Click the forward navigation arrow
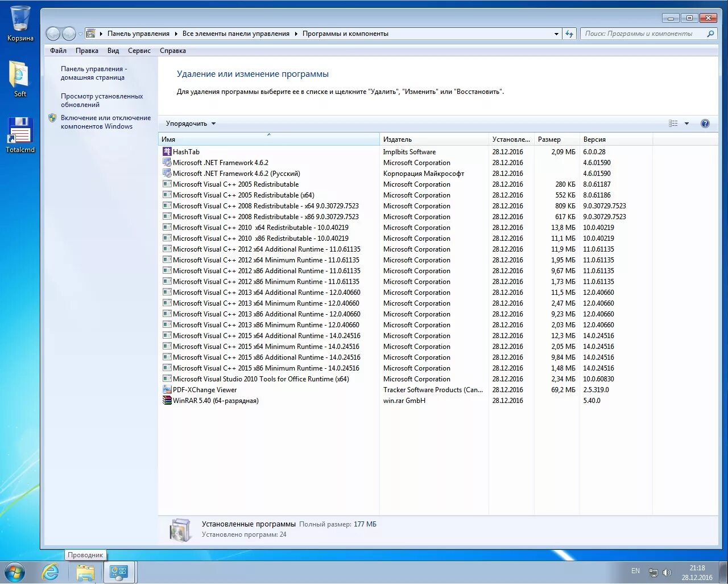The width and height of the screenshot is (728, 584). pos(69,34)
